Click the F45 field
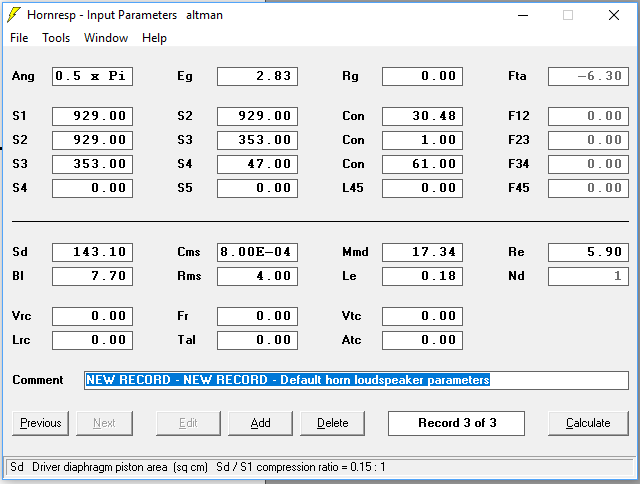This screenshot has width=640, height=484. (x=588, y=189)
